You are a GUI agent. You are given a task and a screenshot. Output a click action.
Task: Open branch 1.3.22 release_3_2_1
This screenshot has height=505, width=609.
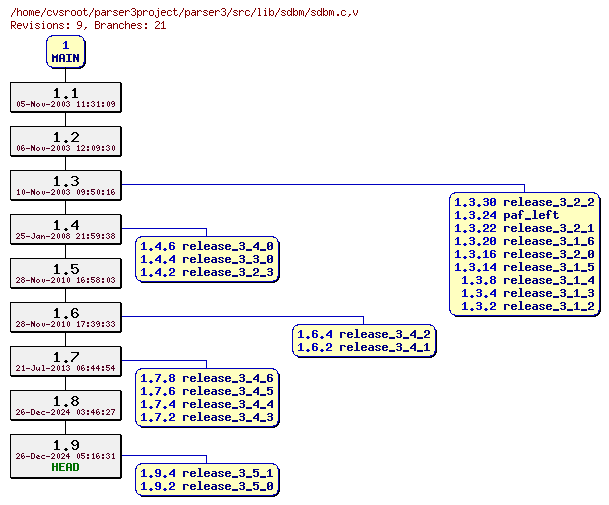[x=524, y=228]
